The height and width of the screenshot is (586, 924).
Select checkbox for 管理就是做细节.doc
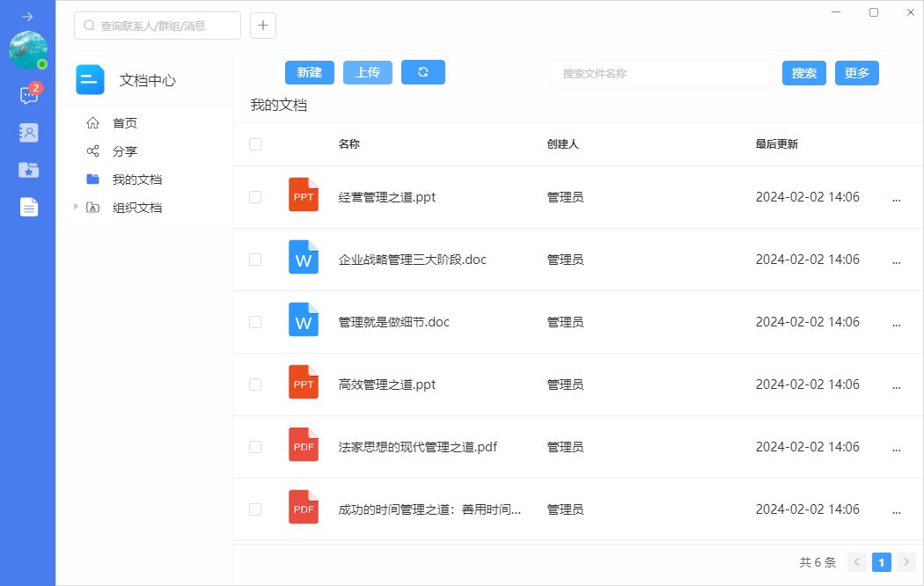[255, 322]
